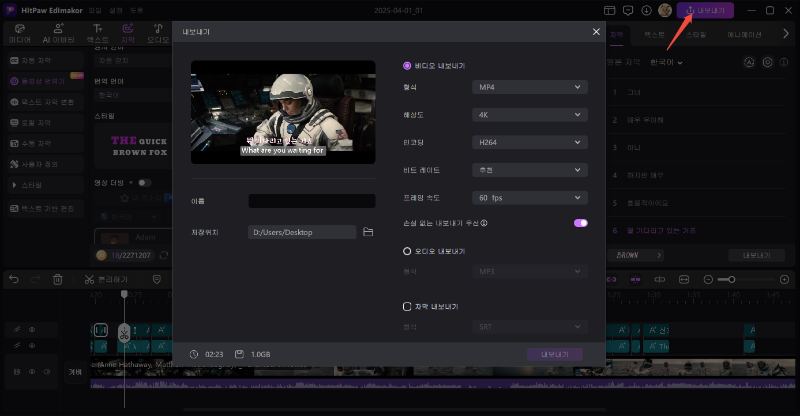The image size is (800, 416).
Task: Select the highlighted Subtitle tool icon in the top toolbar
Action: [x=128, y=29]
